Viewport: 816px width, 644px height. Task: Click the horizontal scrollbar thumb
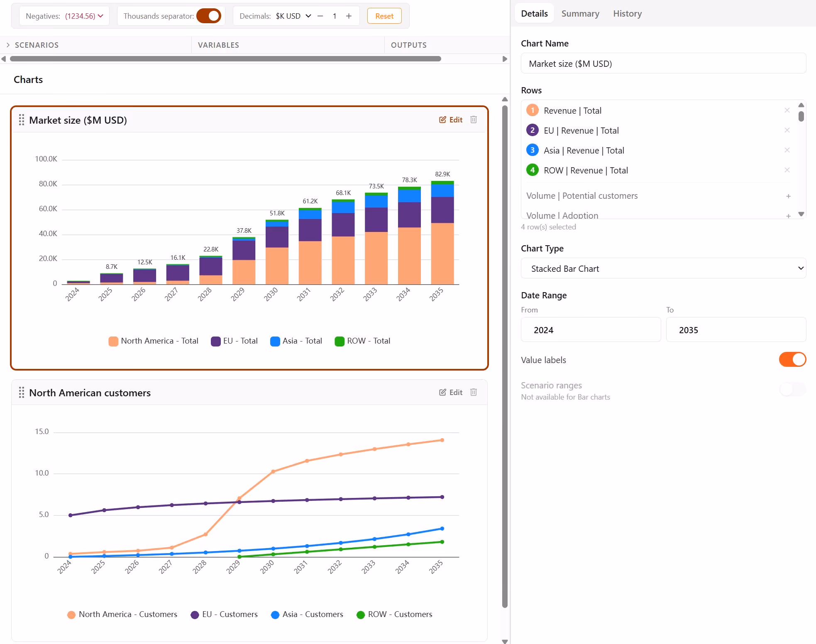(225, 59)
